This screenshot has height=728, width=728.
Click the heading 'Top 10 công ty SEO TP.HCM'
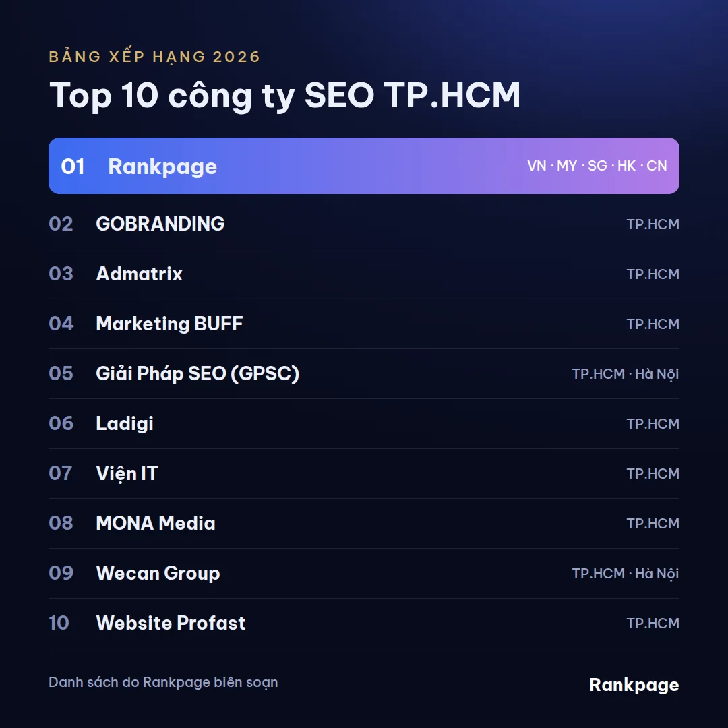pos(284,96)
